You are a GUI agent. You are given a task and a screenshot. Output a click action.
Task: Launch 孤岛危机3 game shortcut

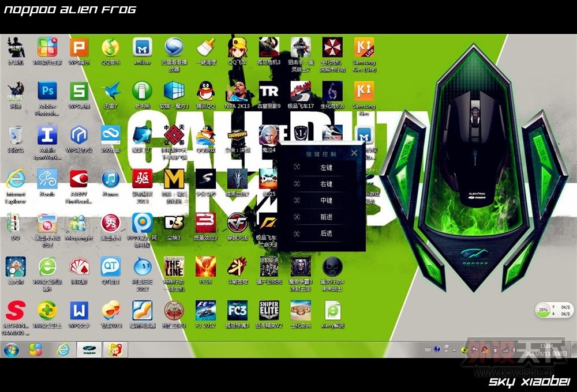tap(269, 47)
